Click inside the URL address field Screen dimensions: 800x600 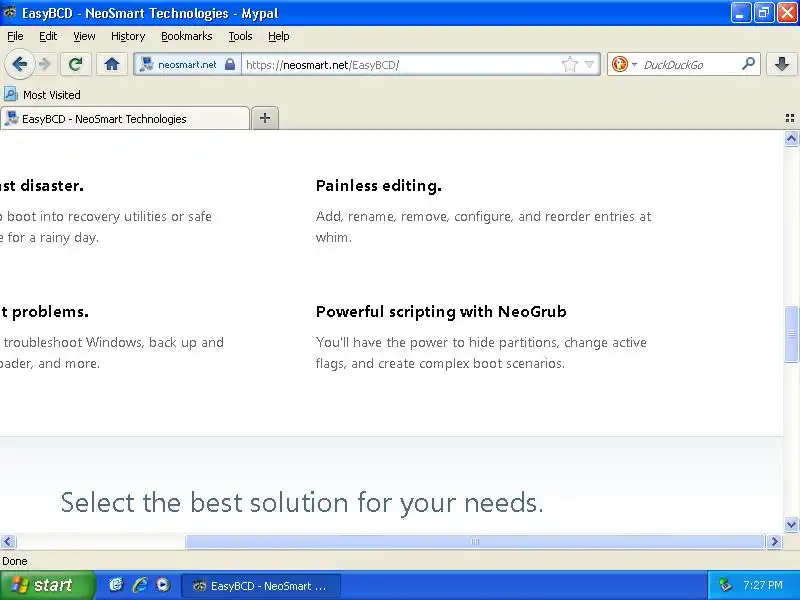(401, 65)
